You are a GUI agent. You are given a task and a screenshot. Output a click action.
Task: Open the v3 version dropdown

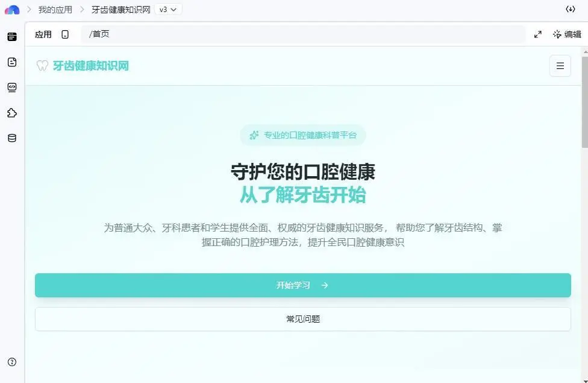[167, 10]
